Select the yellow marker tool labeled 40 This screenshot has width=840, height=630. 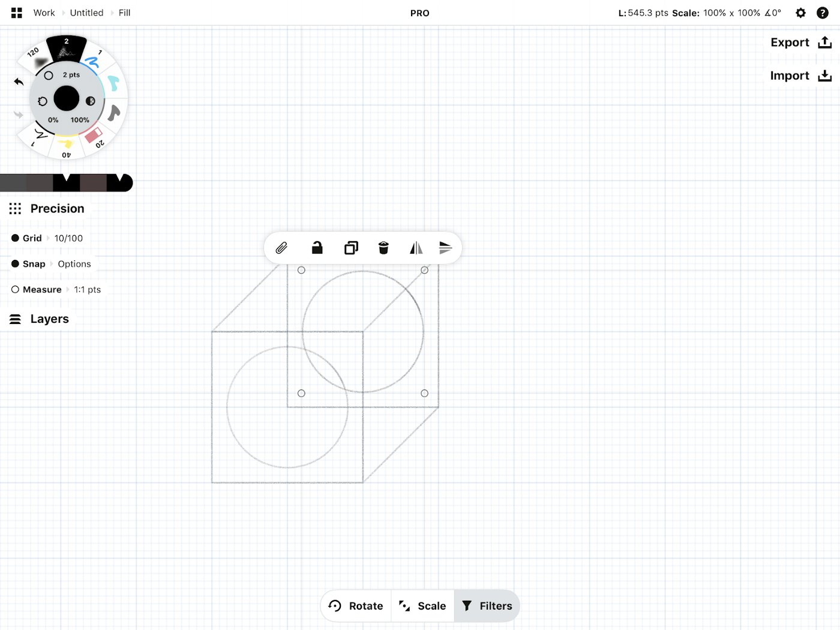coord(66,146)
